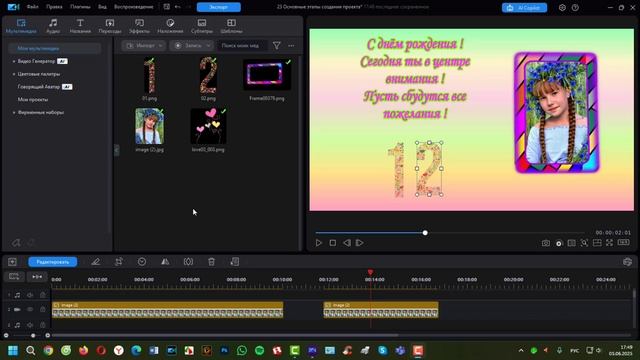Click the preview seek bar handle

[425, 233]
